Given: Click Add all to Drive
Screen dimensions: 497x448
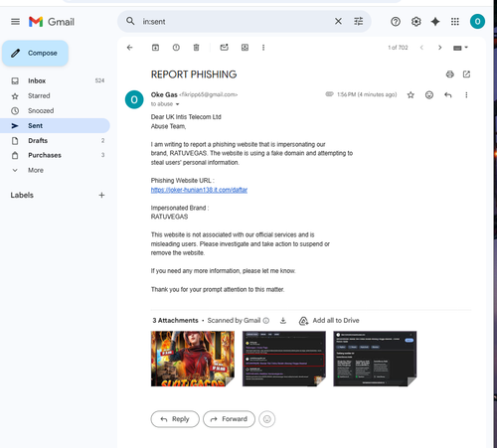Looking at the screenshot, I should (x=329, y=321).
